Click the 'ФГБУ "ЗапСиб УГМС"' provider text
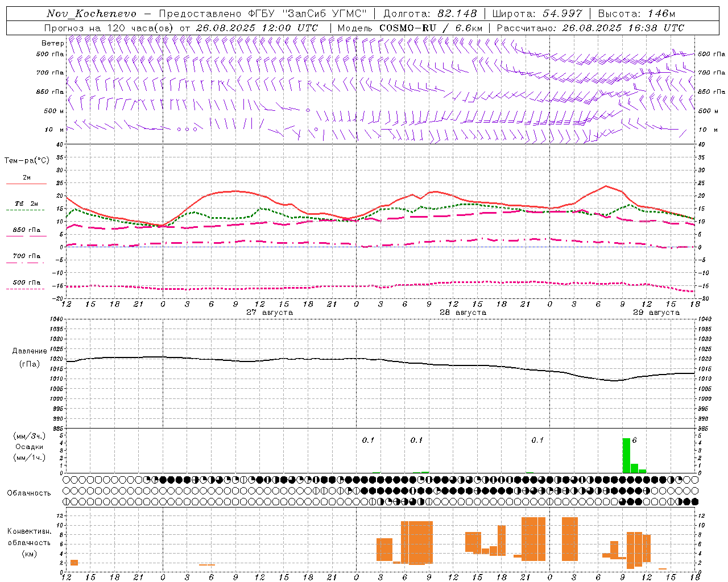Viewport: 728px width, 582px height. [308, 14]
